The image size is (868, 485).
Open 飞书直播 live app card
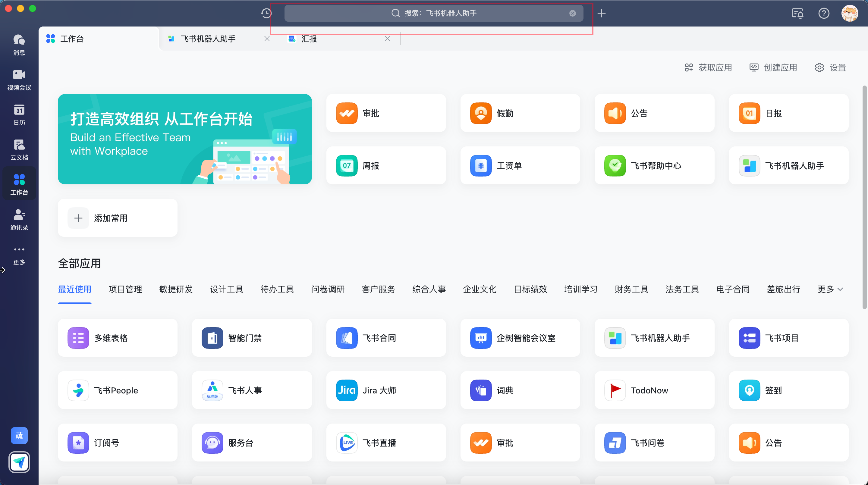pos(386,443)
